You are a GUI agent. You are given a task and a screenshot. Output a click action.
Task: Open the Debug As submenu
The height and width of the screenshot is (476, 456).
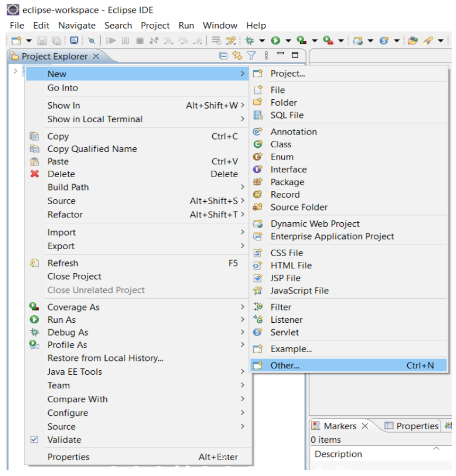(x=137, y=332)
